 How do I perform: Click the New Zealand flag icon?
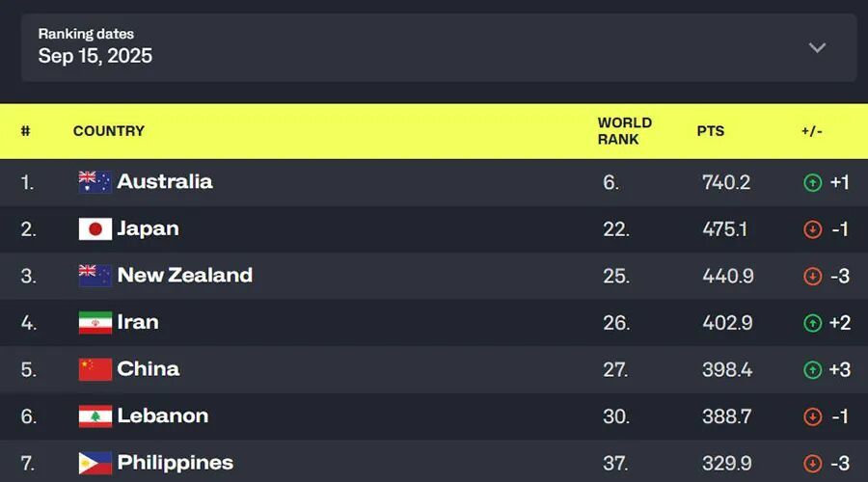click(95, 276)
